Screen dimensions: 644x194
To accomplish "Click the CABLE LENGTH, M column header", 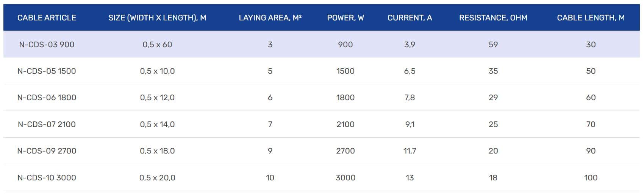I will pos(591,18).
